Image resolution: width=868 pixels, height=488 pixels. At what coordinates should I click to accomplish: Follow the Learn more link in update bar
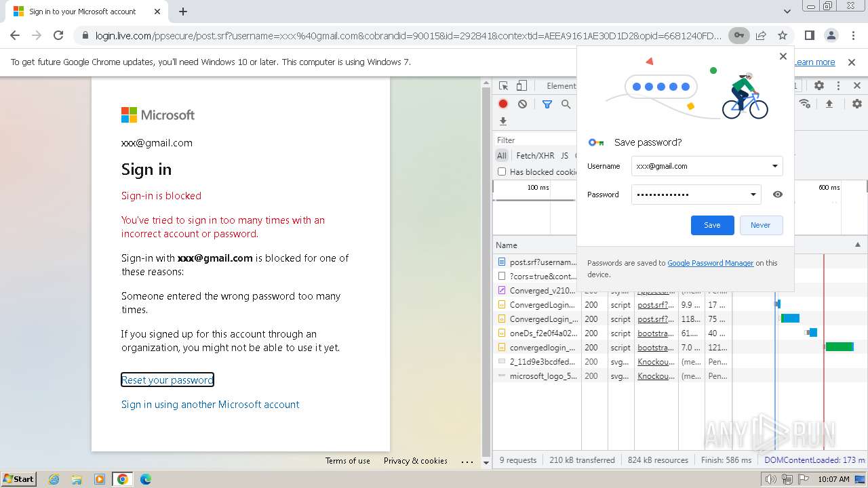pyautogui.click(x=815, y=62)
